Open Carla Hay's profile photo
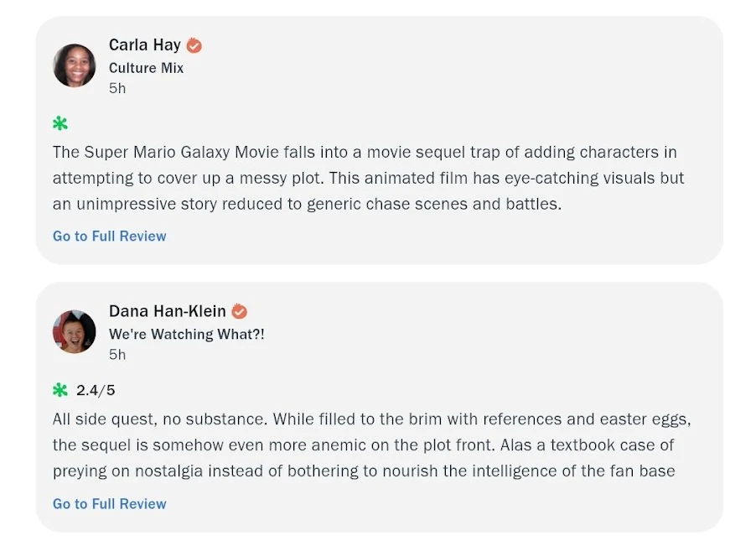Viewport: 756px width, 546px height. pos(75,66)
